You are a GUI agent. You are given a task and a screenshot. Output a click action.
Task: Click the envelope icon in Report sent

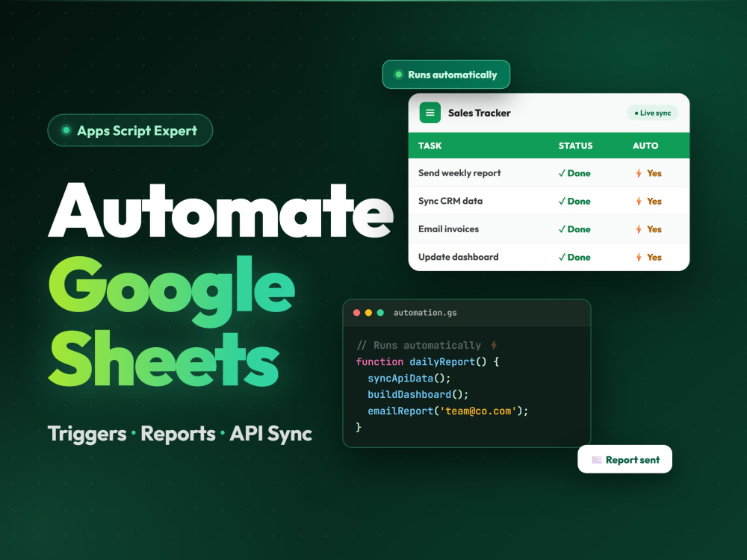(596, 459)
